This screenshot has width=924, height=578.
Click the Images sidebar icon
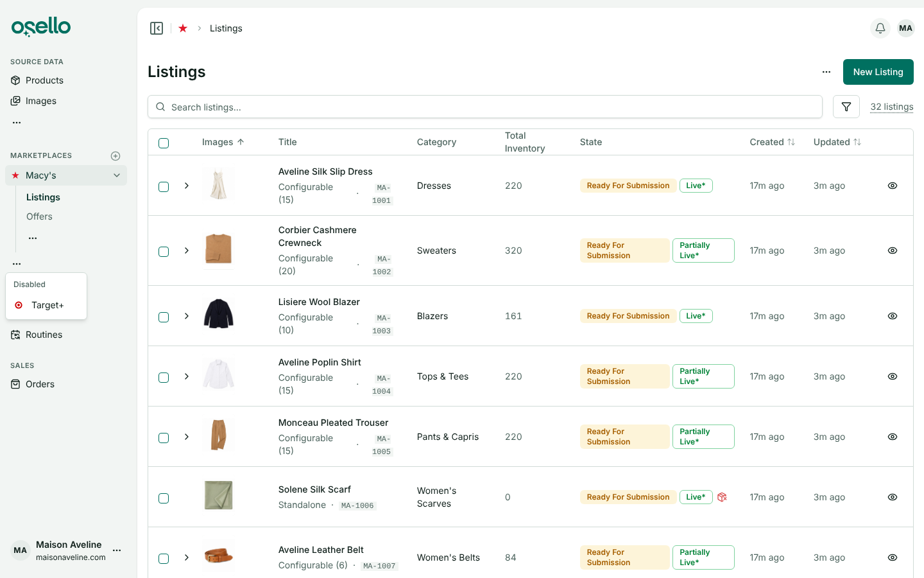15,101
